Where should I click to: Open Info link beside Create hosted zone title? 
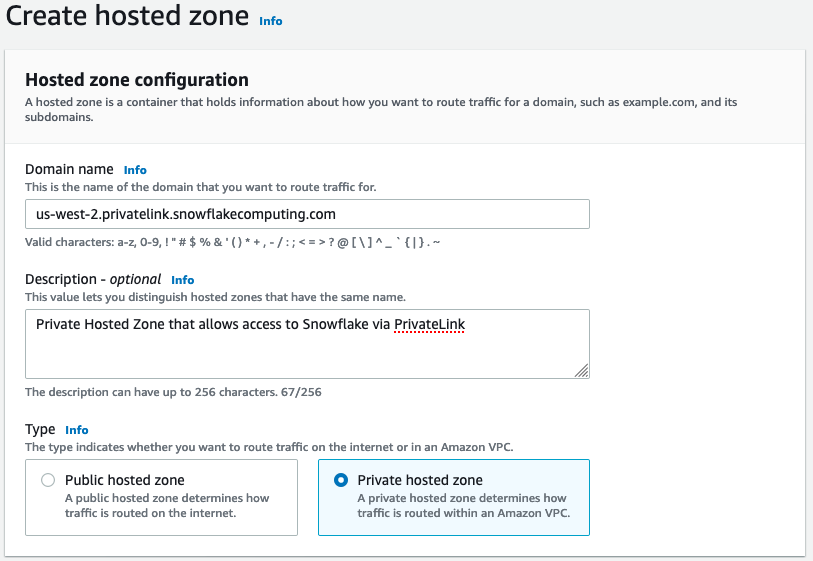(x=270, y=20)
